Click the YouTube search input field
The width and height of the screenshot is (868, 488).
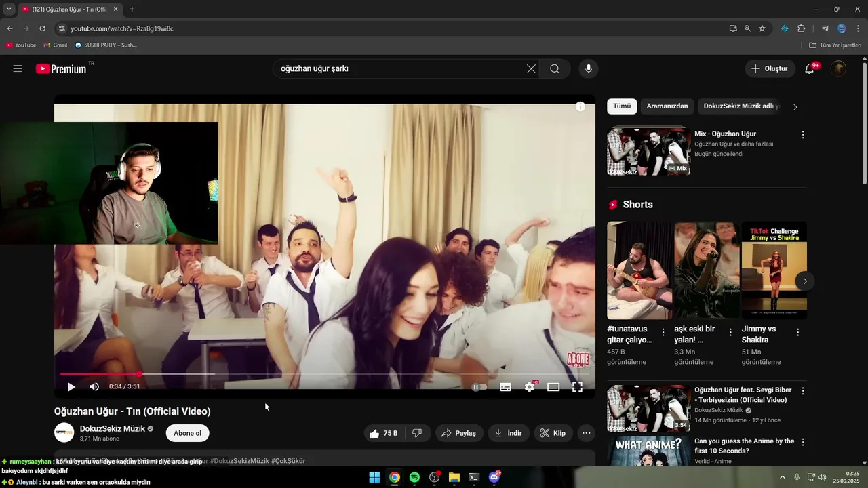pyautogui.click(x=400, y=68)
